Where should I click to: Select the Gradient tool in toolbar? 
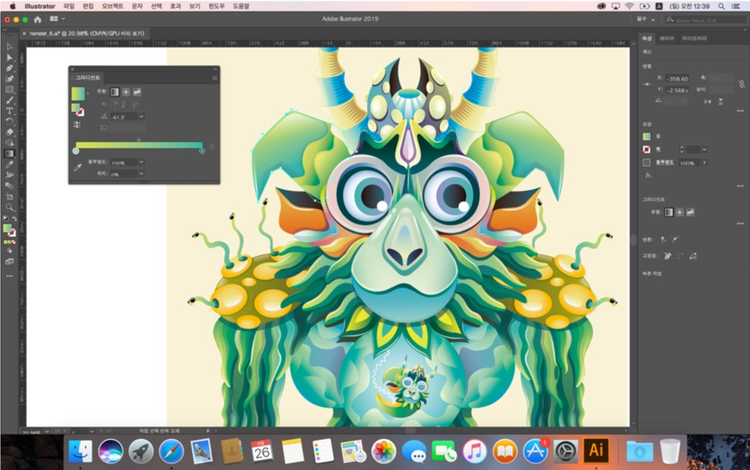click(10, 153)
